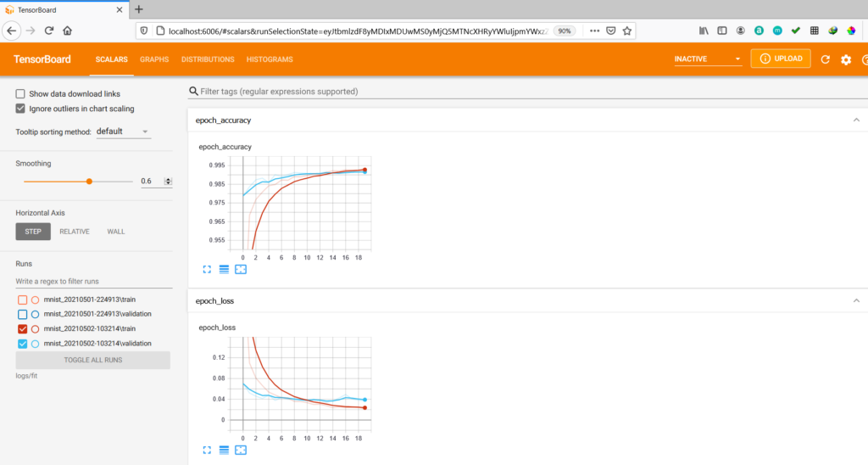Toggle y-axis log scale on epoch_accuracy chart
This screenshot has width=868, height=465.
tap(224, 269)
